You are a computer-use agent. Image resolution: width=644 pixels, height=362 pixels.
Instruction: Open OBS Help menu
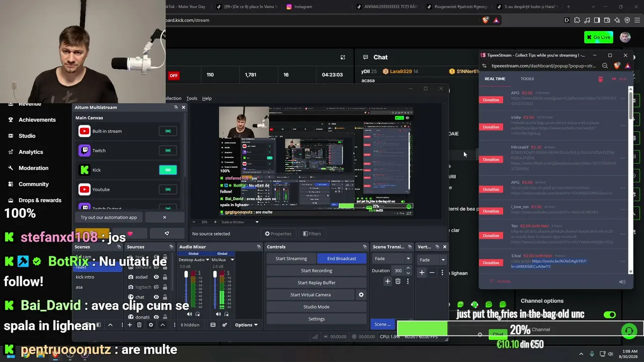207,99
